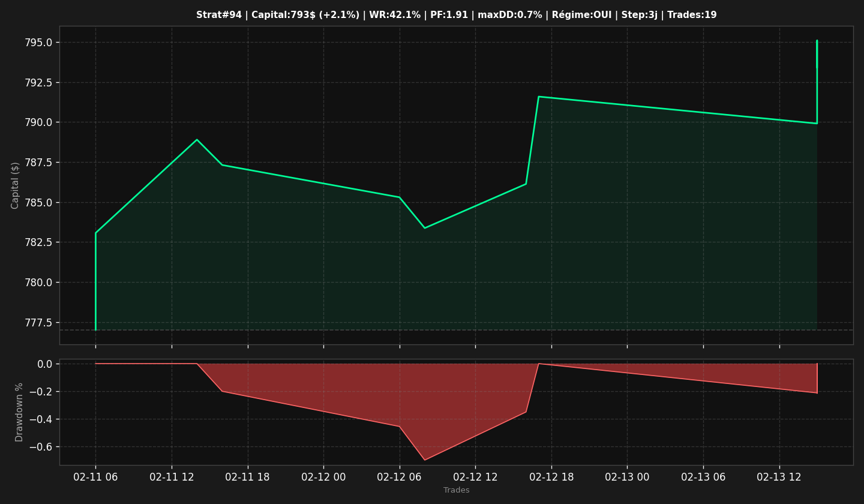Click the 777.5 capital axis label

tap(40, 323)
